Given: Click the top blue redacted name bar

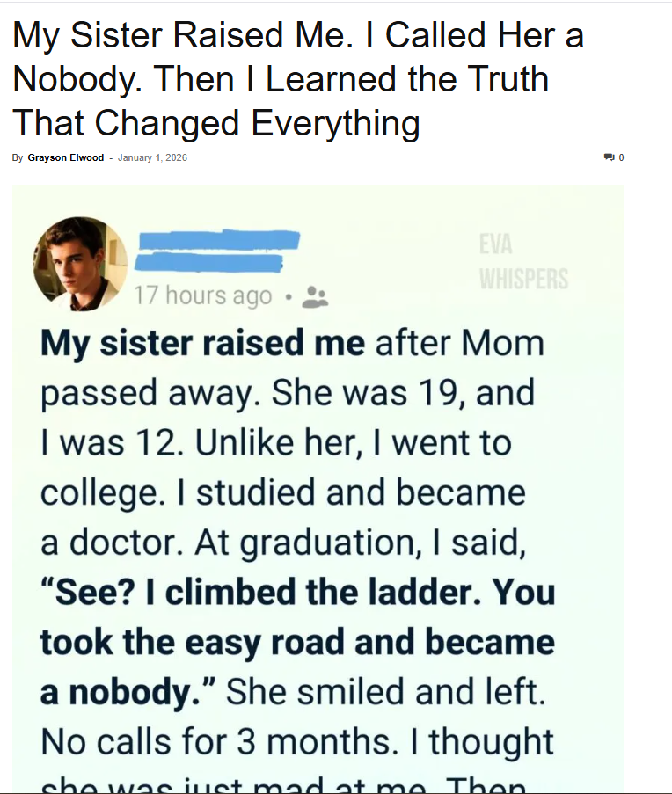Looking at the screenshot, I should pos(220,240).
